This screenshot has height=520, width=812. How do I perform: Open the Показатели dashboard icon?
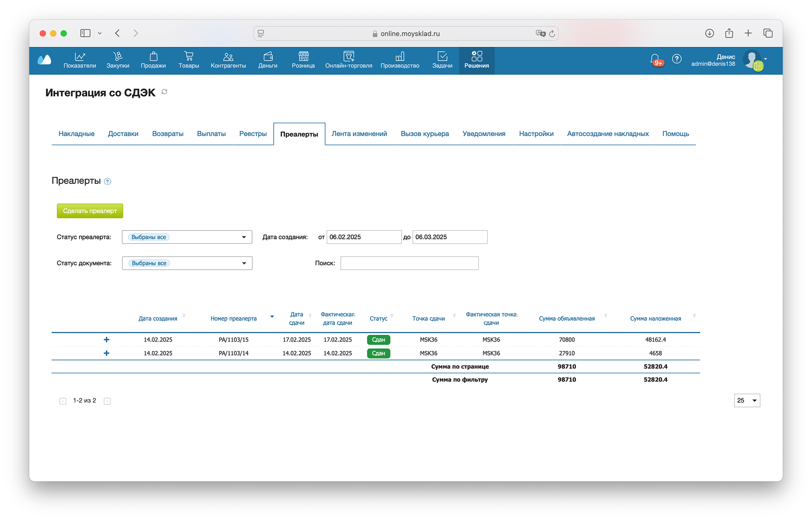coord(80,56)
